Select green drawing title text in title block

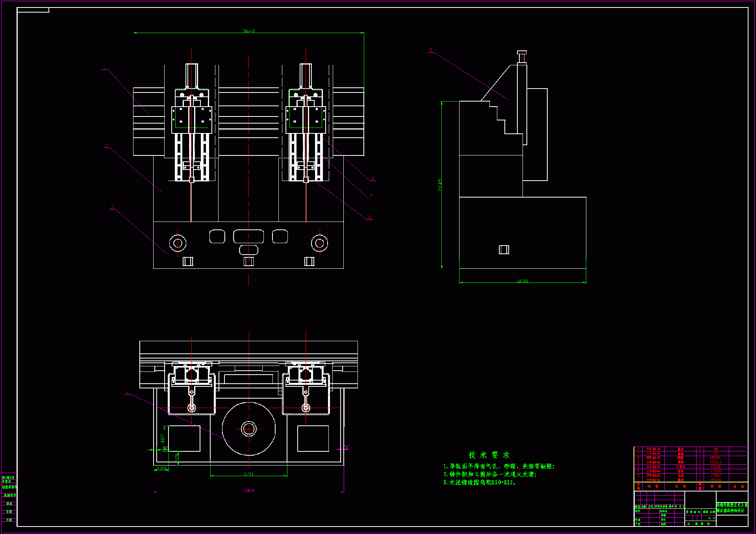pos(732,508)
